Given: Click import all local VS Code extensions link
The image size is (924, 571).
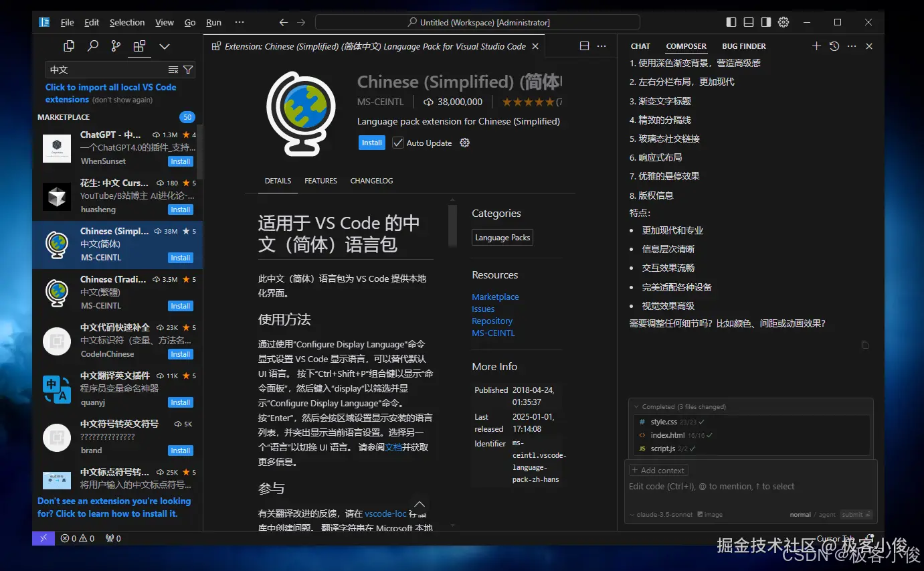Looking at the screenshot, I should tap(111, 93).
